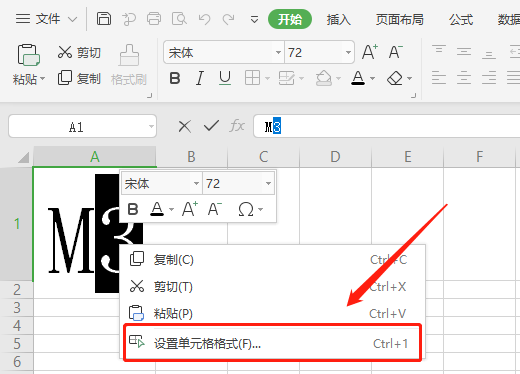This screenshot has height=374, width=520.
Task: Click the font color A swatch in ribbon
Action: point(358,78)
